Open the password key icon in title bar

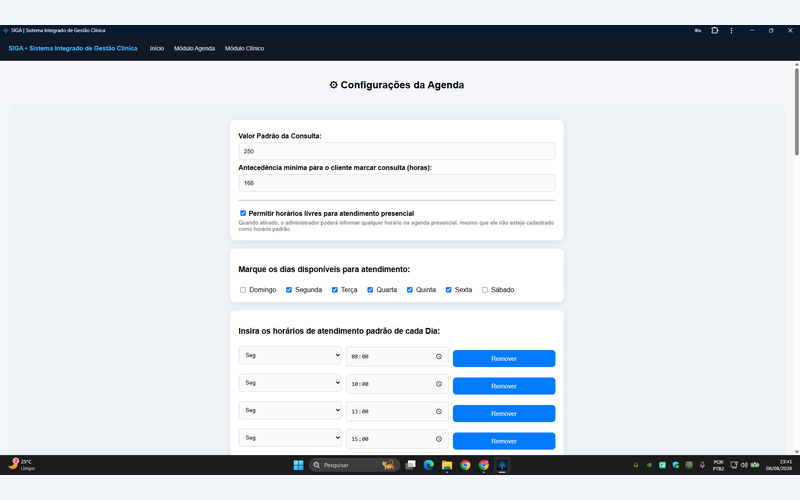click(697, 31)
